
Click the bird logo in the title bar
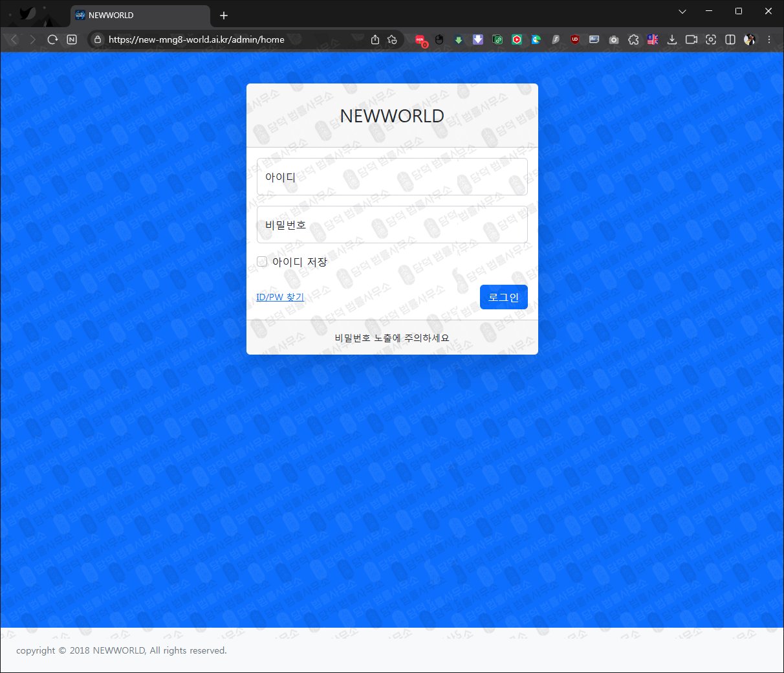27,14
